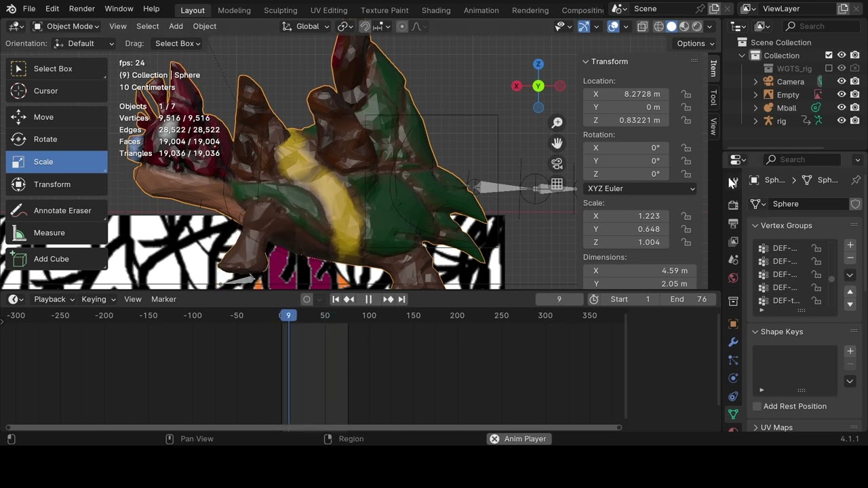
Task: Open the Global transform orientation dropdown
Action: click(306, 26)
